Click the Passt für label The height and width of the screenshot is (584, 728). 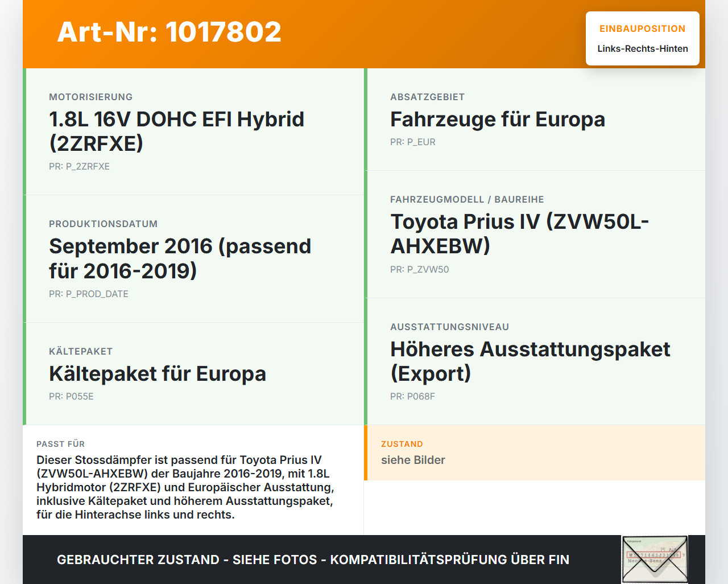click(x=61, y=444)
